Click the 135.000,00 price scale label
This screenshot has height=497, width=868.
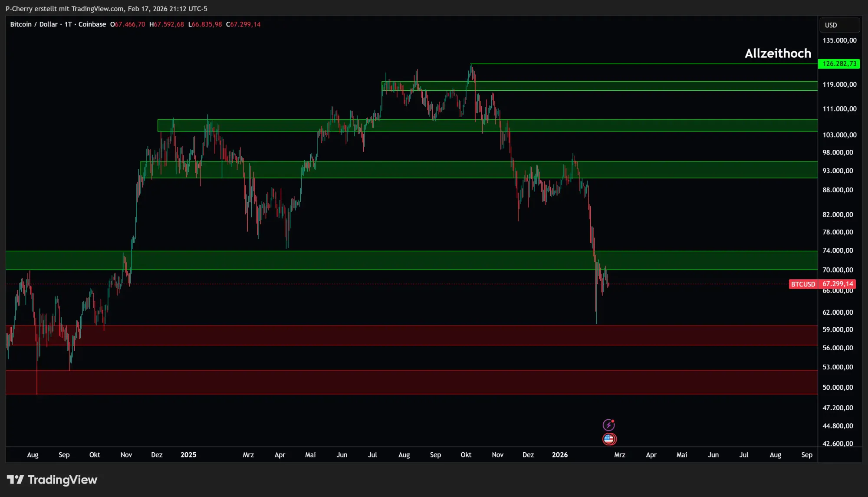pyautogui.click(x=839, y=40)
